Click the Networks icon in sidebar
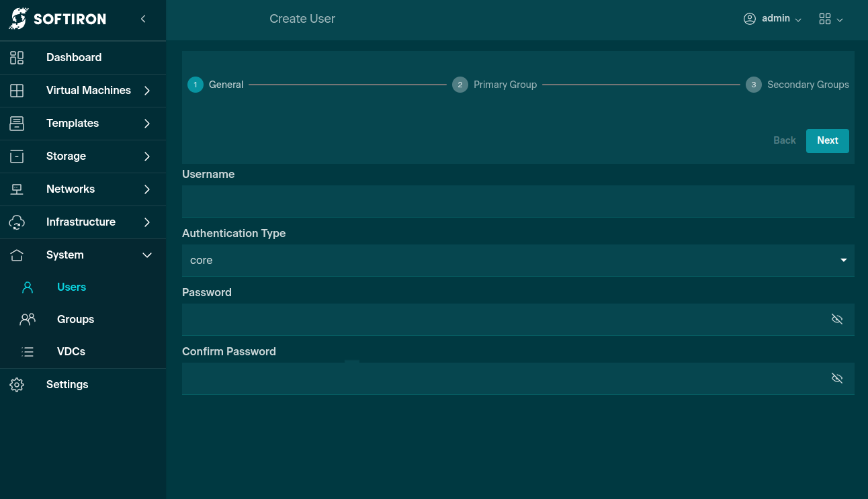Image resolution: width=868 pixels, height=499 pixels. tap(17, 189)
